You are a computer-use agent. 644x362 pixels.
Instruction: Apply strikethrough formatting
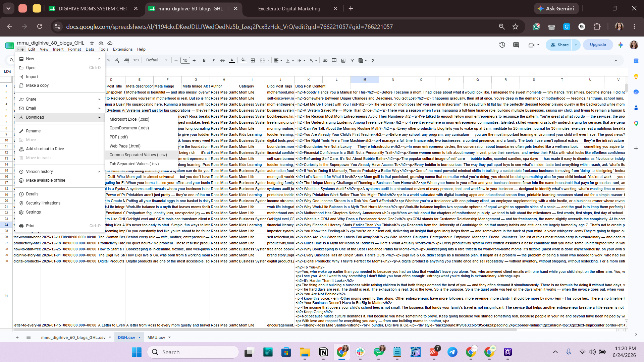pyautogui.click(x=222, y=60)
